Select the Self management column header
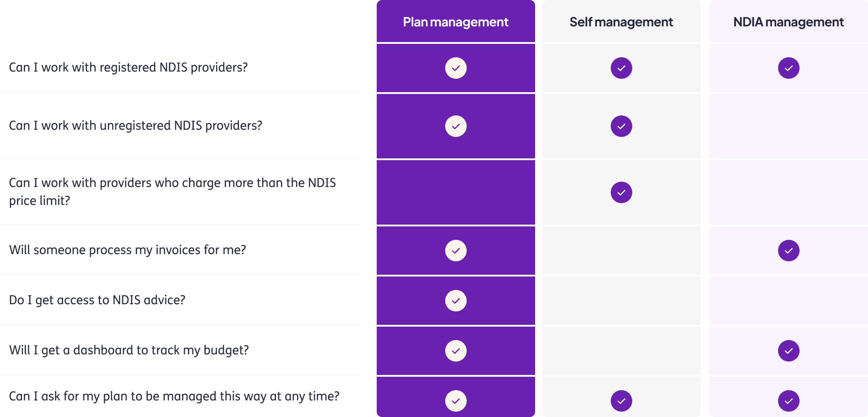This screenshot has width=868, height=417. tap(621, 22)
